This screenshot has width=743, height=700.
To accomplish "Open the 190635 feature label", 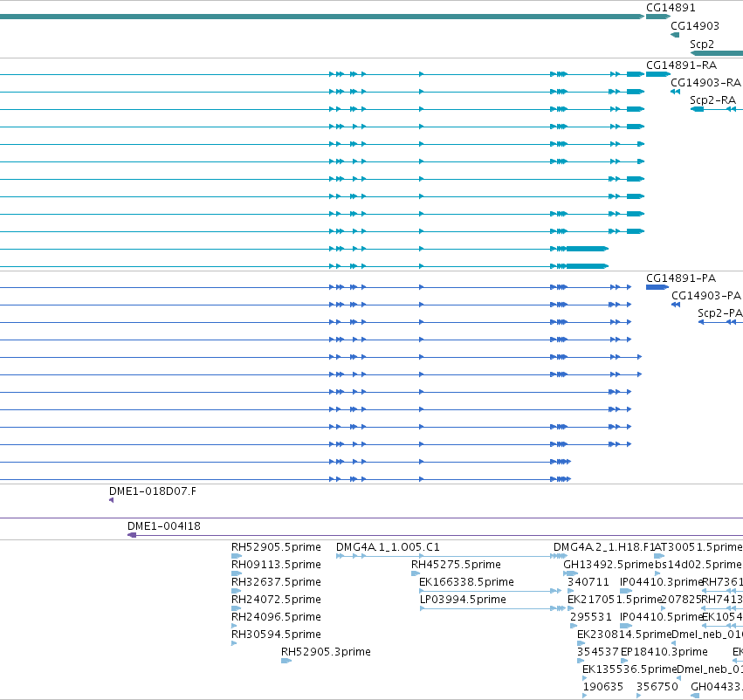I will tap(602, 687).
